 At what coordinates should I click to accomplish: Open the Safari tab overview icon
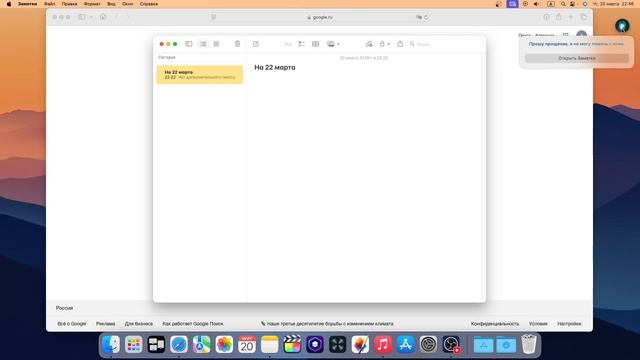pos(584,17)
